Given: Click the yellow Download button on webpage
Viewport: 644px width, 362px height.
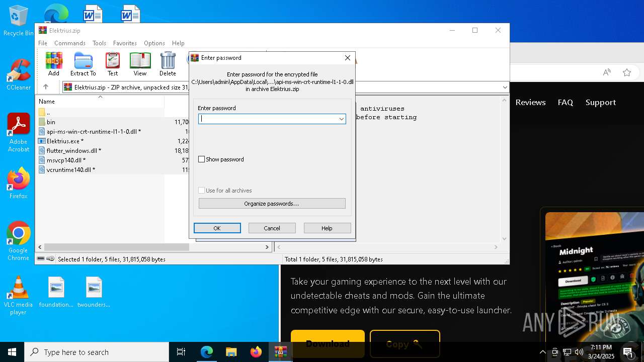Looking at the screenshot, I should pyautogui.click(x=328, y=344).
